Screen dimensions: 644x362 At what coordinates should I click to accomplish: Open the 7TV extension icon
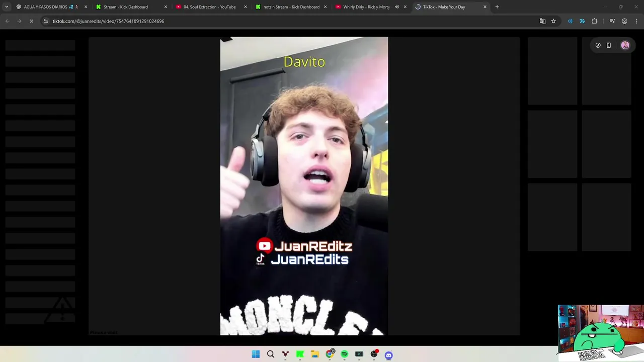pyautogui.click(x=582, y=21)
